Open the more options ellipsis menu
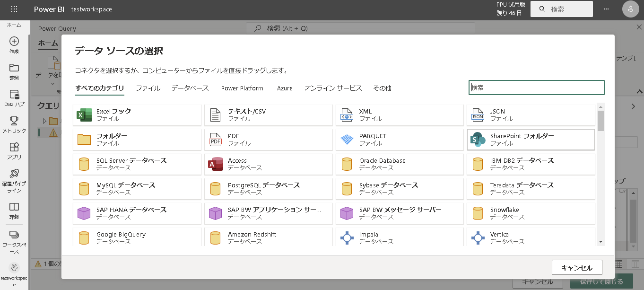 click(606, 9)
